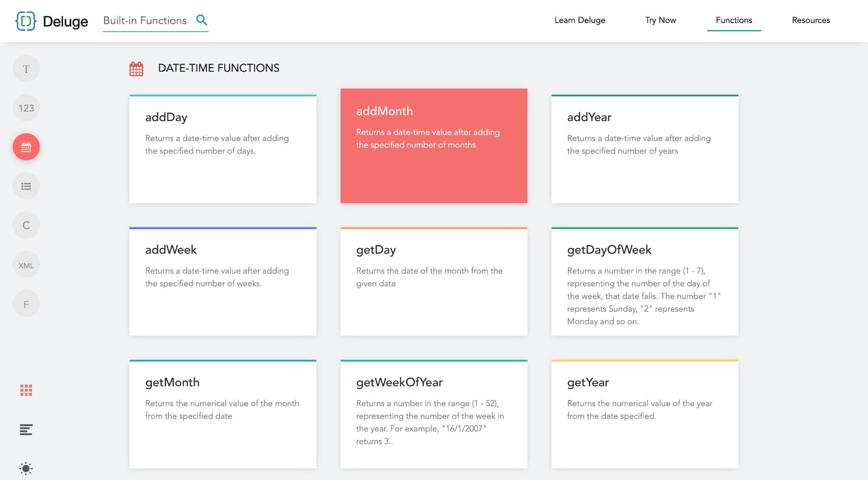Screen dimensions: 868x480
Task: Select the text functions T icon
Action: pos(26,69)
